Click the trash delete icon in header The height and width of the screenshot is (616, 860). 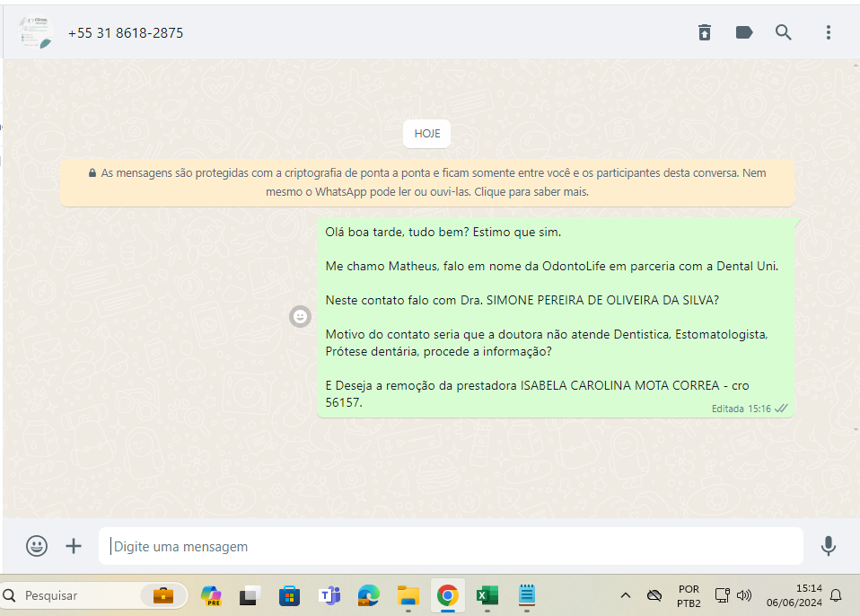(704, 32)
